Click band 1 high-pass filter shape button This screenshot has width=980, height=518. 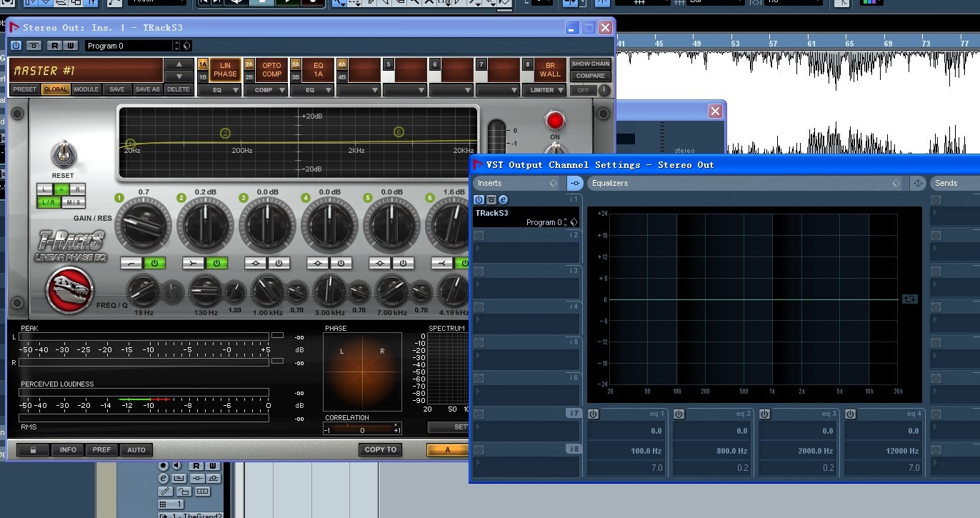tap(131, 263)
